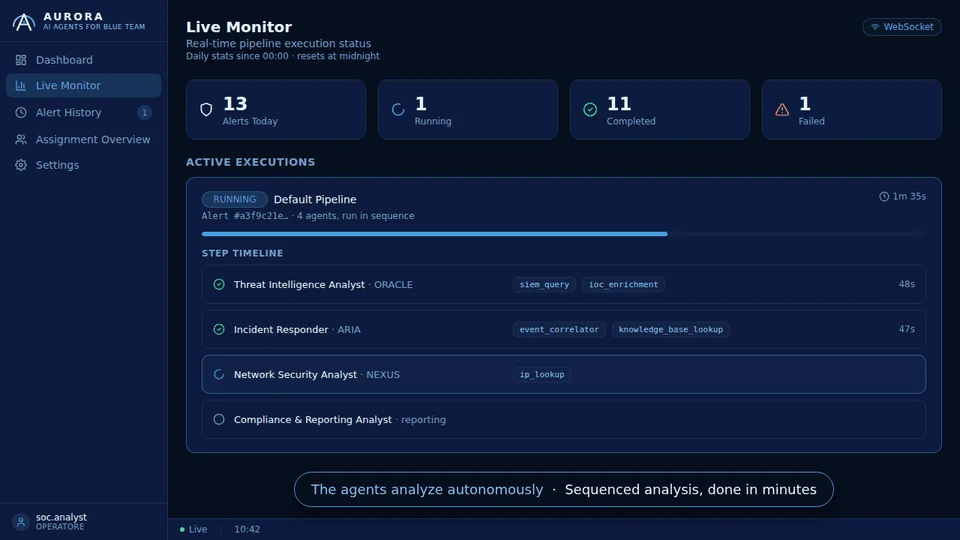Click 'Daily stats since 00:00' text
The image size is (960, 540).
click(x=237, y=56)
